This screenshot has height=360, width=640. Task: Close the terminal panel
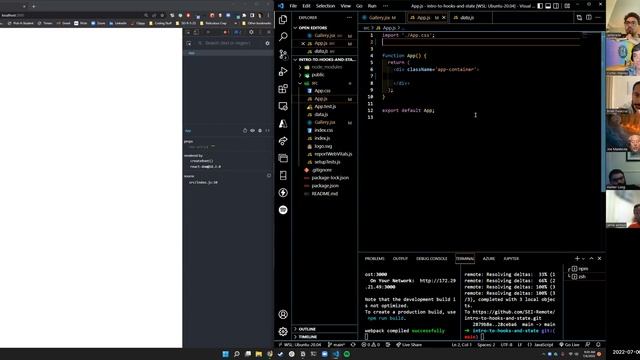click(599, 258)
